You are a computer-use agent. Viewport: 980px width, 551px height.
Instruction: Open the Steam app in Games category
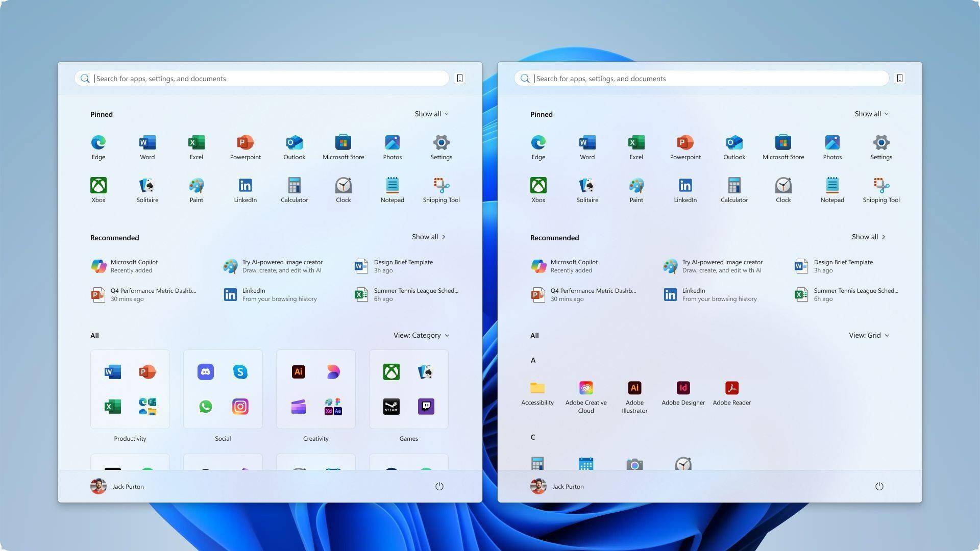tap(391, 406)
